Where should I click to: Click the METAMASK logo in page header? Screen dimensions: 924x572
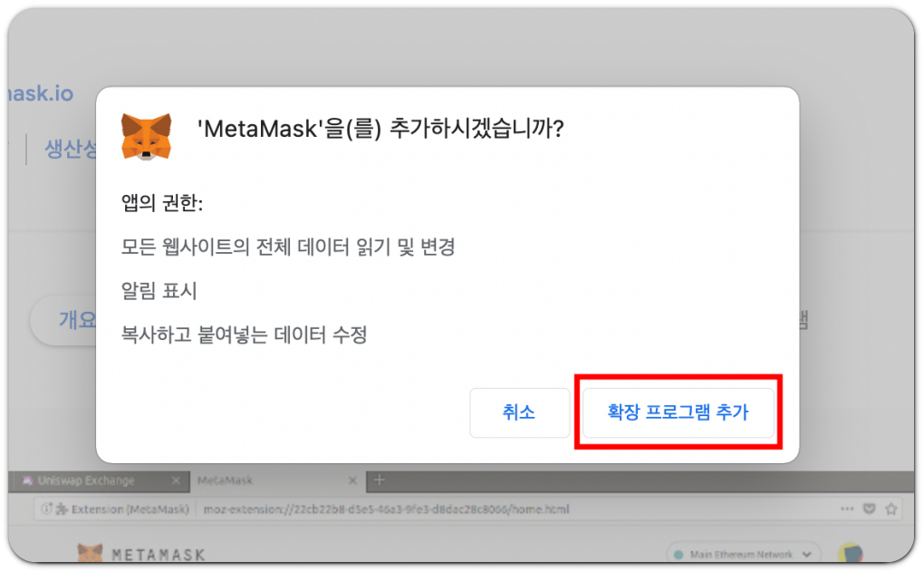(x=141, y=554)
